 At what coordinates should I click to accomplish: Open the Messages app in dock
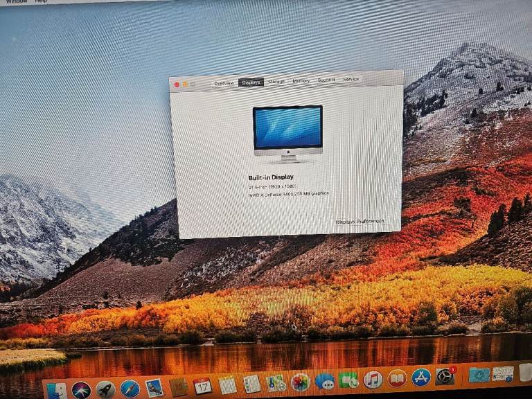tap(324, 381)
